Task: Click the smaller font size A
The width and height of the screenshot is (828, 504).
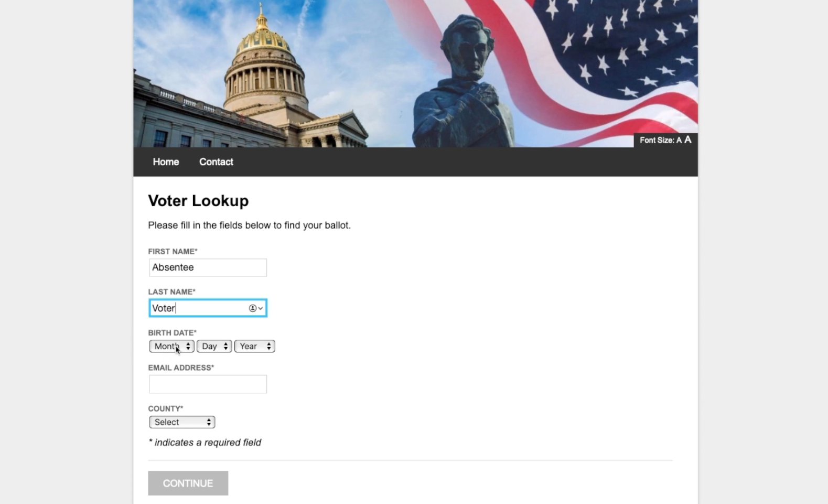Action: point(679,140)
